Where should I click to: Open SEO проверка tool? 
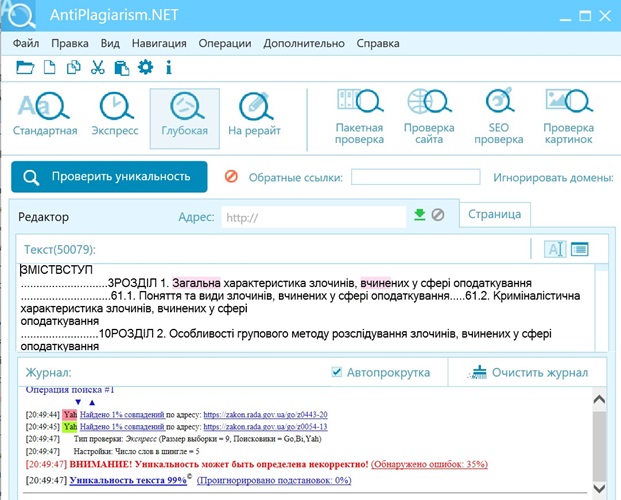(x=499, y=117)
